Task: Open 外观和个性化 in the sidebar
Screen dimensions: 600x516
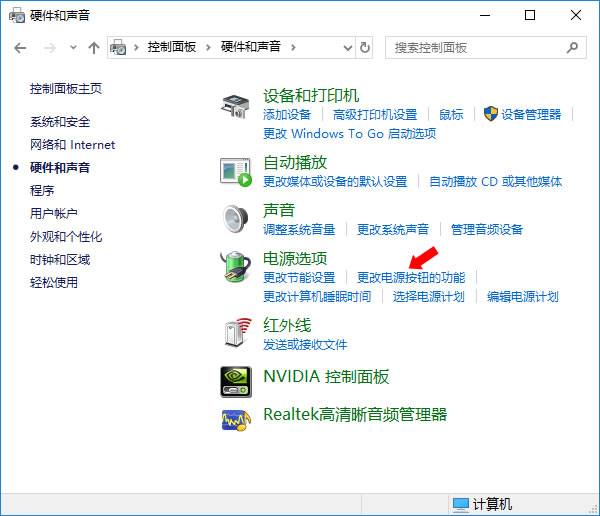Action: pyautogui.click(x=66, y=237)
